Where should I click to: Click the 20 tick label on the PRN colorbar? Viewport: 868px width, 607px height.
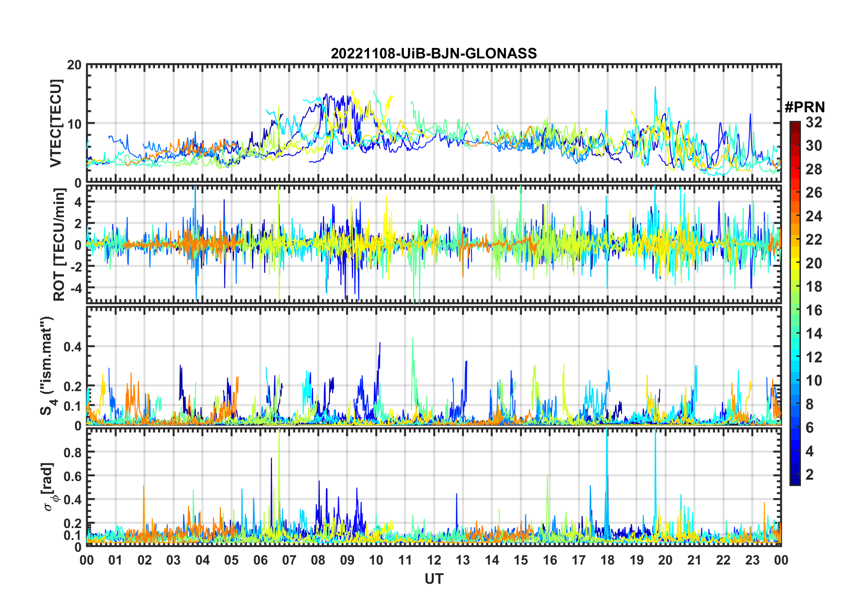point(814,263)
